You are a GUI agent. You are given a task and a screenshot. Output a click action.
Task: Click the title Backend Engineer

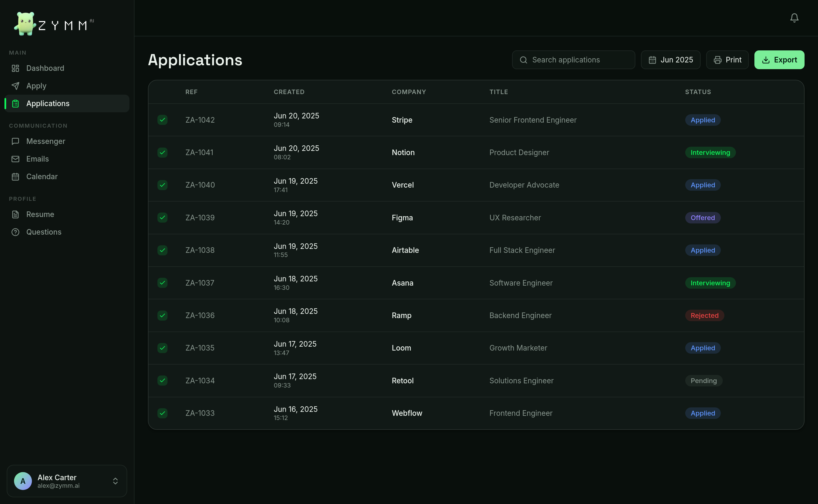[x=520, y=315]
